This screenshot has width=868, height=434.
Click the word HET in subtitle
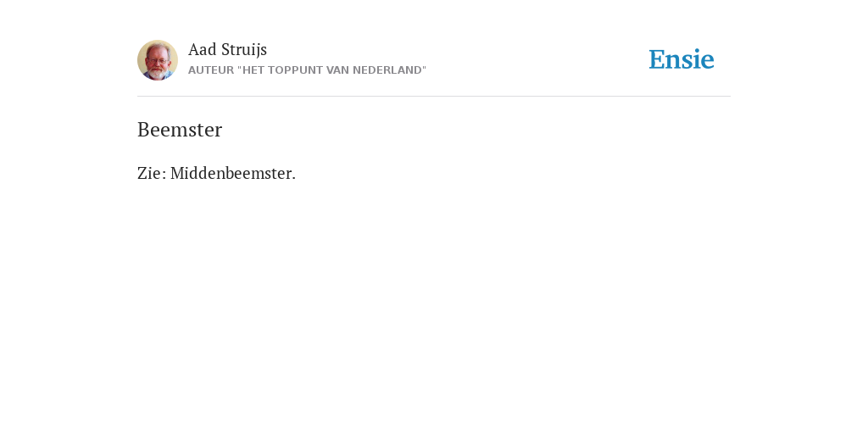[x=253, y=70]
